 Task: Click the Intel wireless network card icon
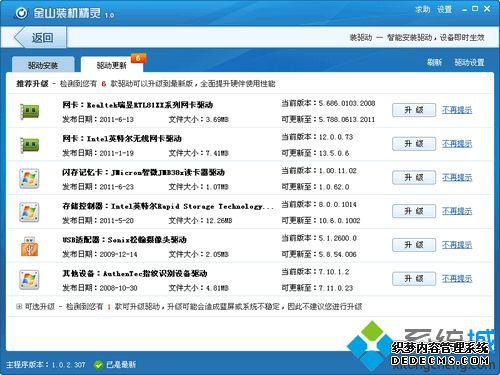tap(29, 145)
